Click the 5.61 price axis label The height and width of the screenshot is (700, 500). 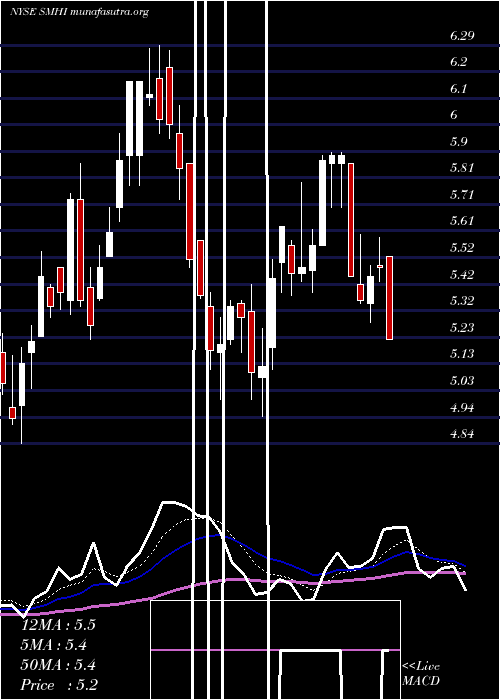pos(462,221)
